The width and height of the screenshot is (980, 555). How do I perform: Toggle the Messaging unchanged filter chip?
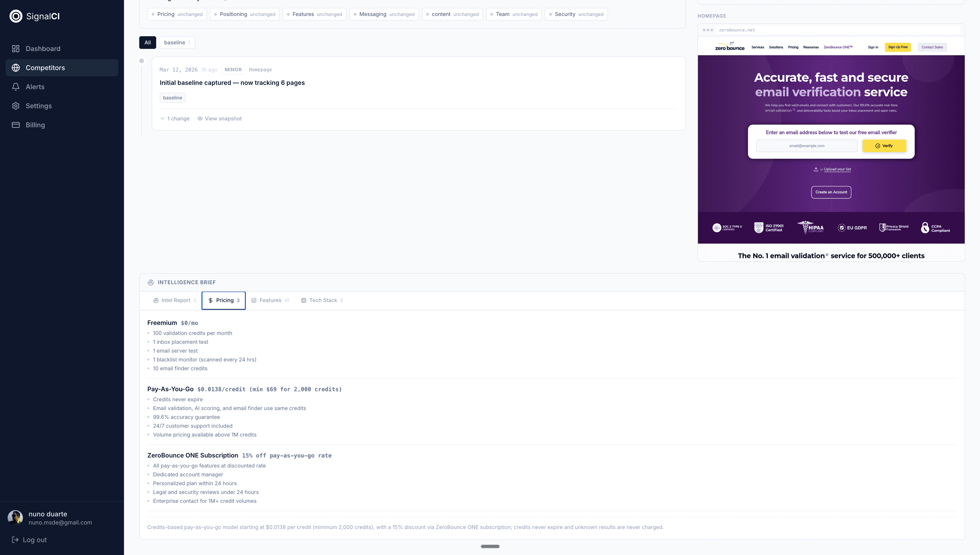pos(384,14)
